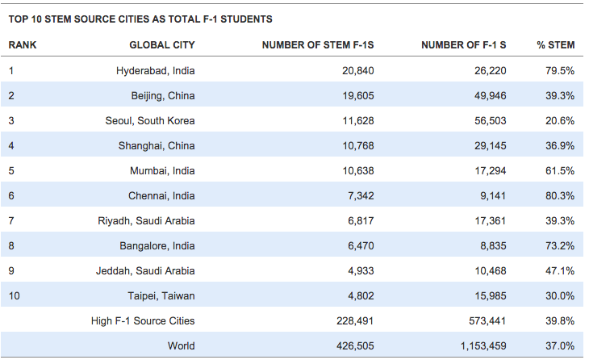
Task: Click the value 15,985
Action: coord(491,296)
